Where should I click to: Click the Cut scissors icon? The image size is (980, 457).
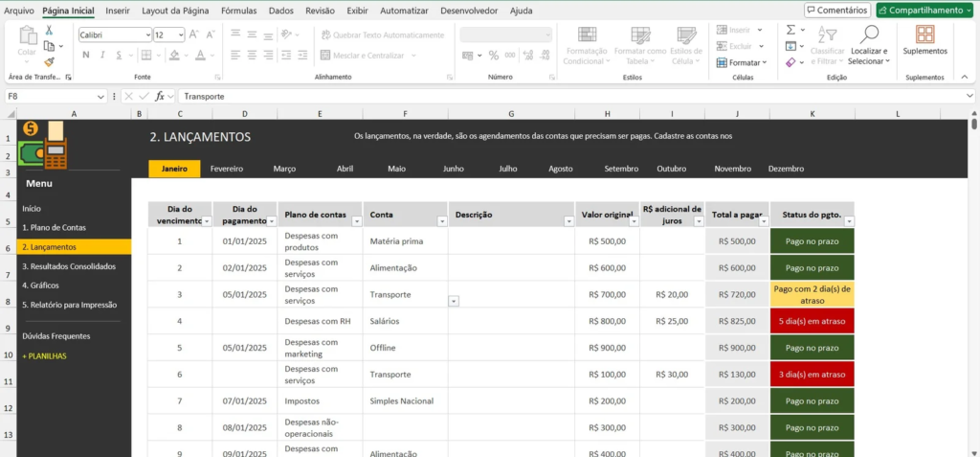tap(49, 31)
